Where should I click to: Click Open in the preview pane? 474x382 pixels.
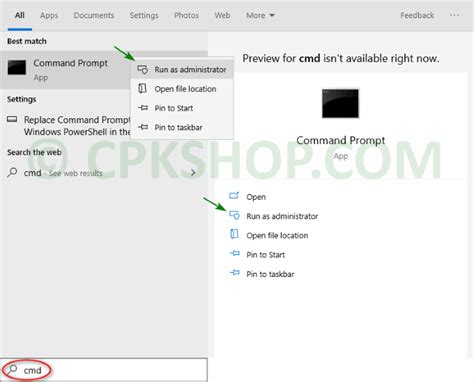pyautogui.click(x=256, y=197)
